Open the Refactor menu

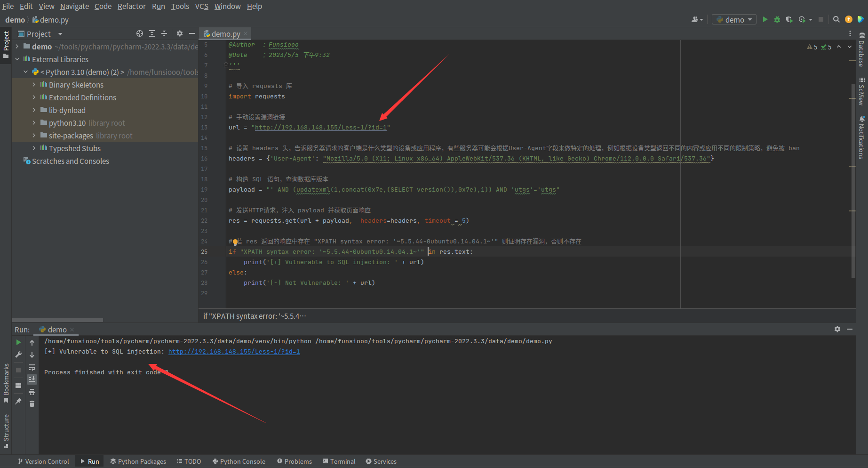click(x=132, y=6)
